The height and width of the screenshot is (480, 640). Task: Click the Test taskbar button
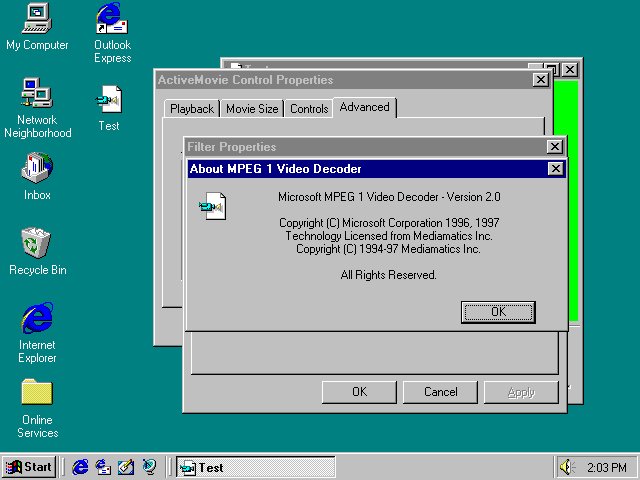click(256, 467)
